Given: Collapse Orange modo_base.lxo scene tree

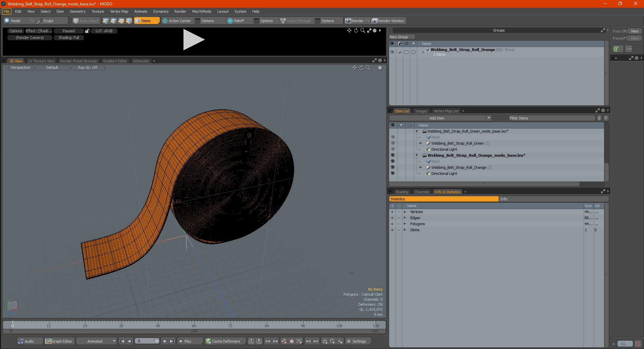Looking at the screenshot, I should (x=417, y=155).
